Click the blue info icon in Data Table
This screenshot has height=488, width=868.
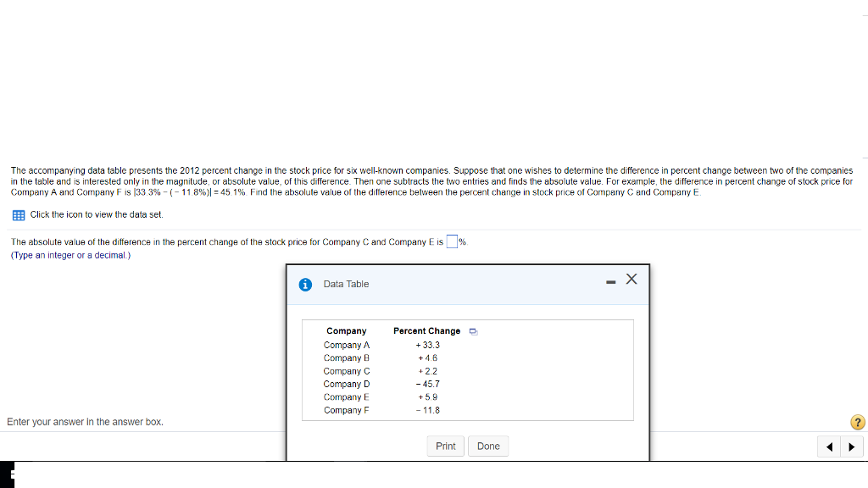coord(306,285)
